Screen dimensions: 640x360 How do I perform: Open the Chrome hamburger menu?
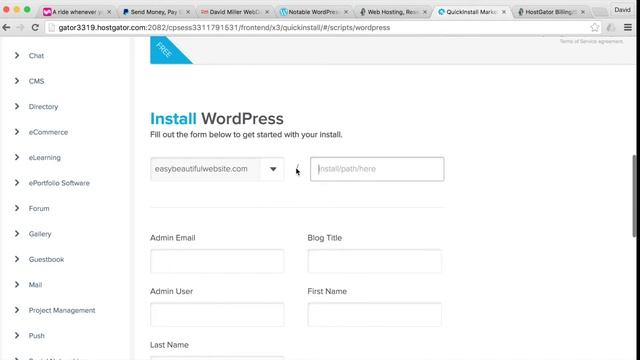tap(628, 27)
